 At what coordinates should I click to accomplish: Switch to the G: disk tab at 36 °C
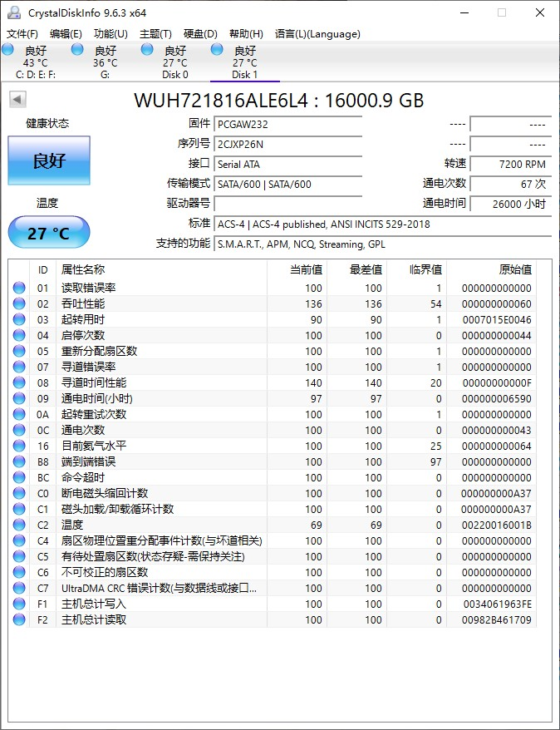106,62
